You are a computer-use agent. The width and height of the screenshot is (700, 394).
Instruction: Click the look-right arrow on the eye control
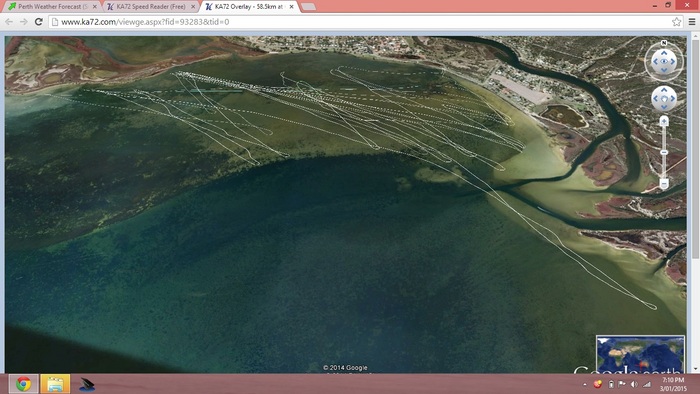point(673,62)
